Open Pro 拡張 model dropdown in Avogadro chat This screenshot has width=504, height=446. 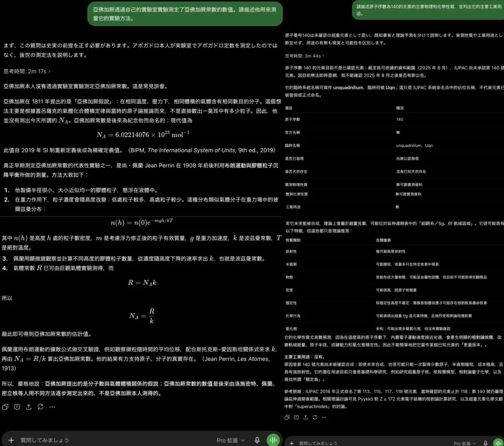230,440
